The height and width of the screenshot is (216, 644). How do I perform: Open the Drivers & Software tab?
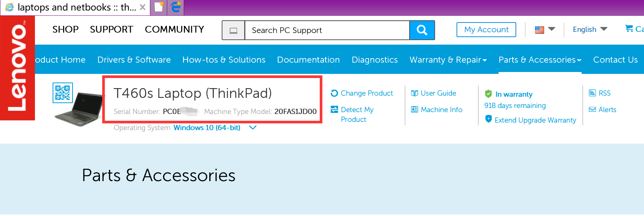pos(134,60)
